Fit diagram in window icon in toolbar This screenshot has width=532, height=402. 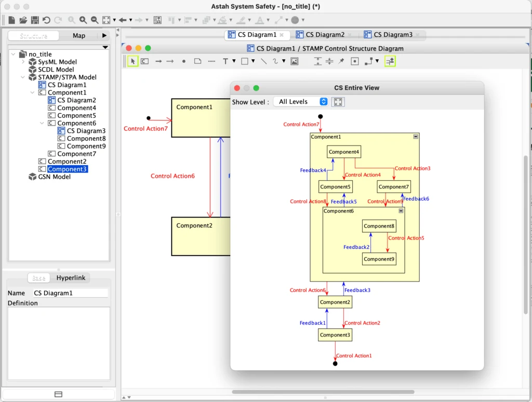tap(106, 20)
